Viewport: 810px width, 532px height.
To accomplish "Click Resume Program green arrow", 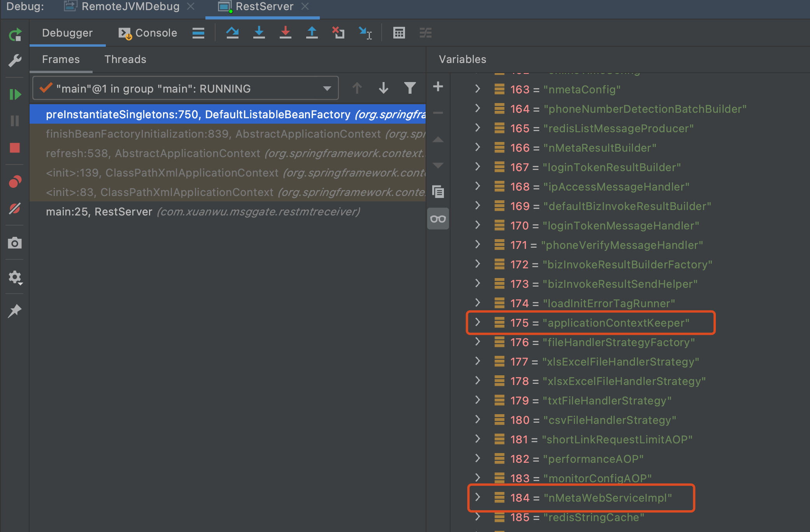I will pyautogui.click(x=15, y=94).
